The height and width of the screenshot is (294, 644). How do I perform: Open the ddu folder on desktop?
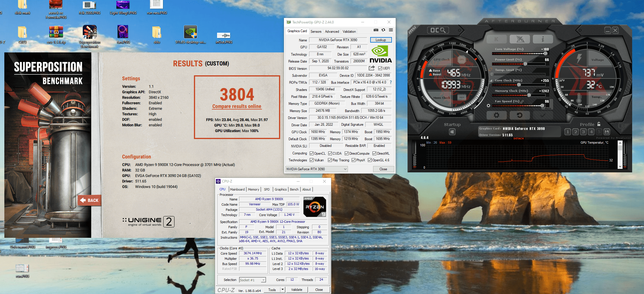(x=157, y=34)
